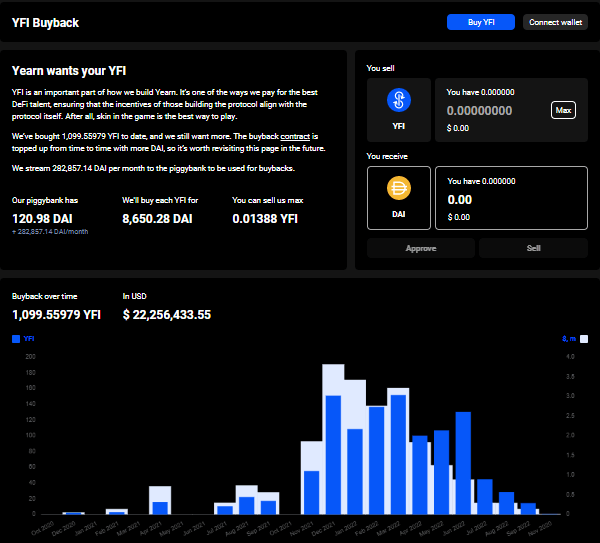
Task: Click the 1,099.55979 YFI buyback total
Action: pos(56,314)
